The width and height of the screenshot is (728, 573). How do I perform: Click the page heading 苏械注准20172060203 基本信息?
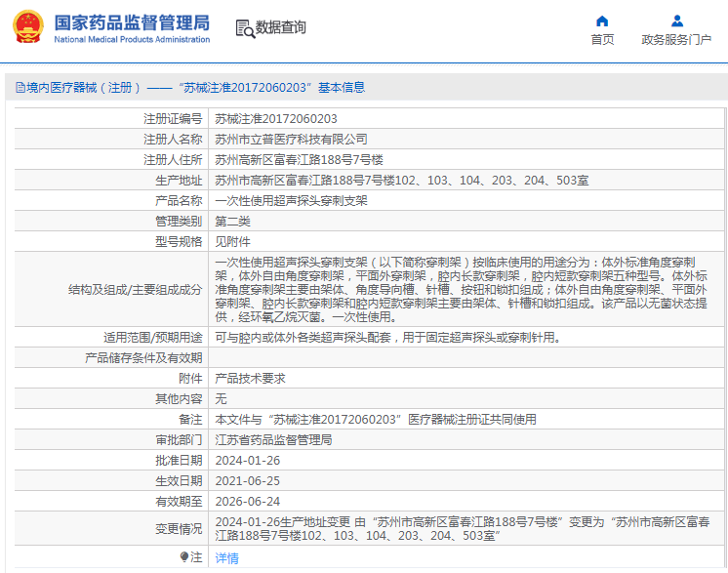click(272, 87)
